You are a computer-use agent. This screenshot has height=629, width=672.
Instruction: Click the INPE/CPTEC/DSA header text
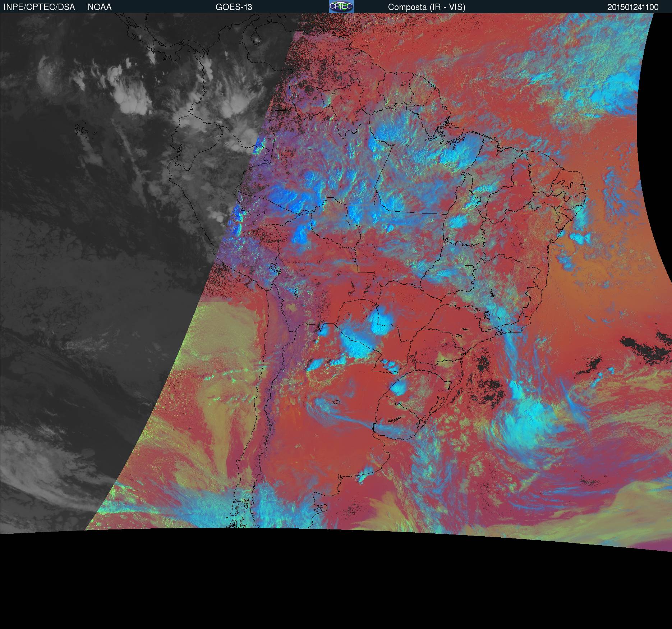click(x=39, y=7)
